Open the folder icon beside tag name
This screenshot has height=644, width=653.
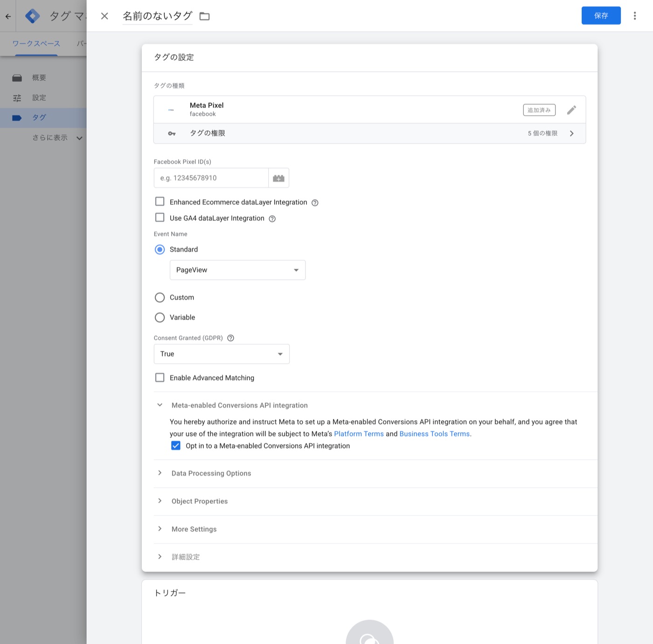(204, 16)
